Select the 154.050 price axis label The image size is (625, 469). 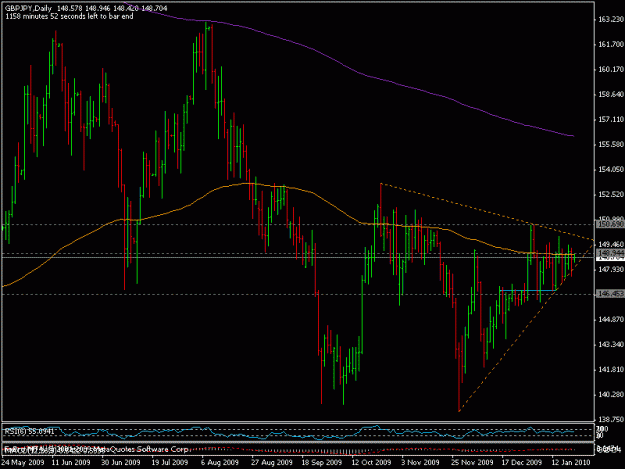click(611, 169)
